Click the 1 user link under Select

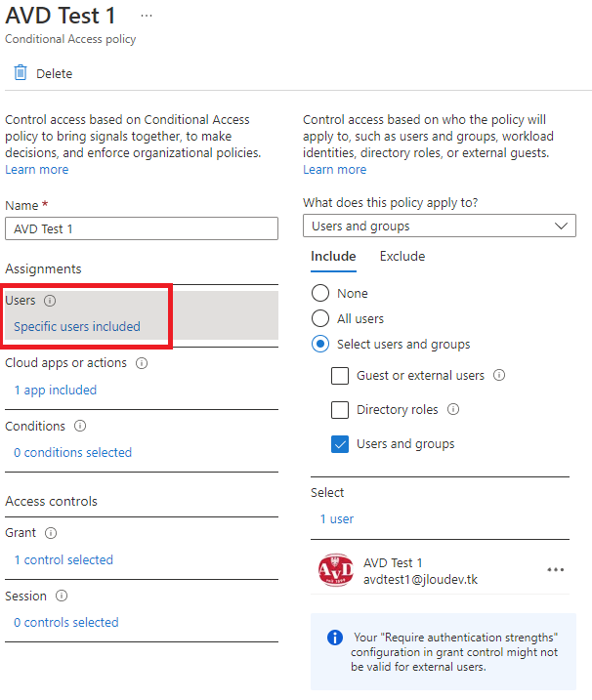(x=337, y=518)
